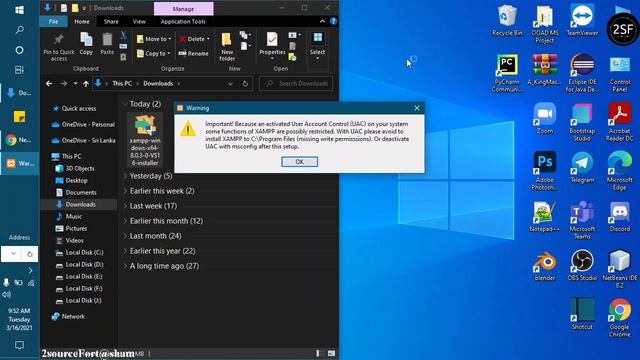Collapse the ribbon with the chevron
The width and height of the screenshot is (640, 360).
pyautogui.click(x=322, y=21)
